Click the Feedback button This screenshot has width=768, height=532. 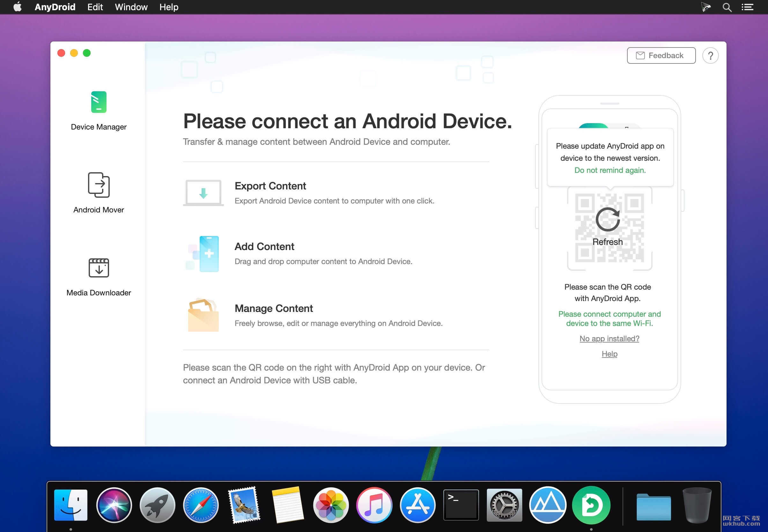coord(661,55)
